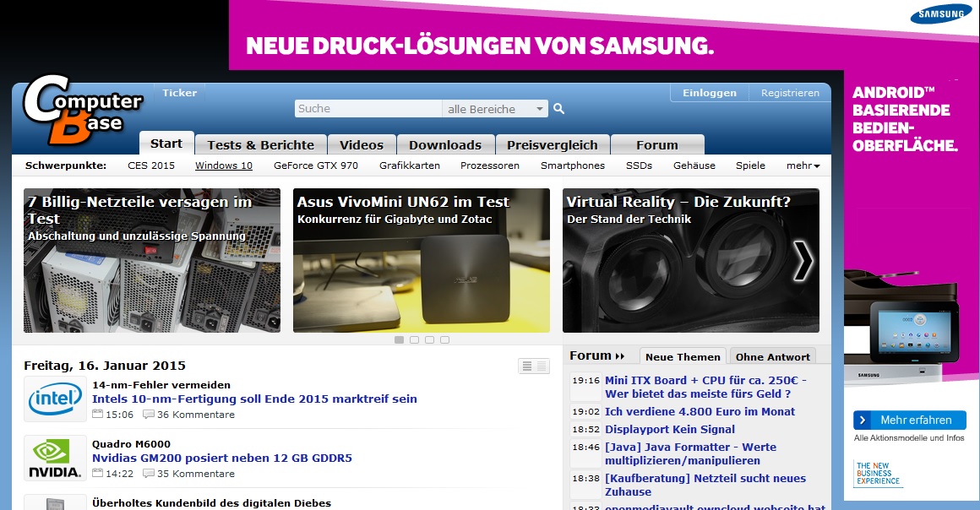
Task: Open 'Mini ITX Board + CPU' thread
Action: [705, 387]
